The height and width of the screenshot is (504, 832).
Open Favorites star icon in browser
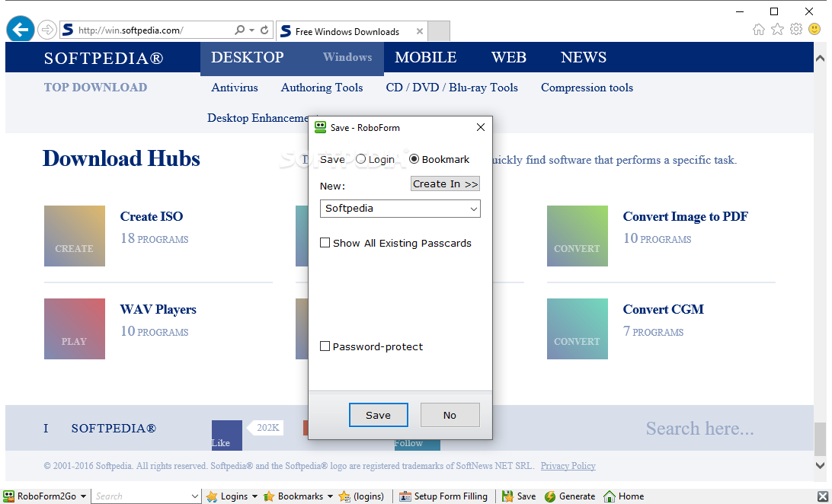pyautogui.click(x=777, y=29)
